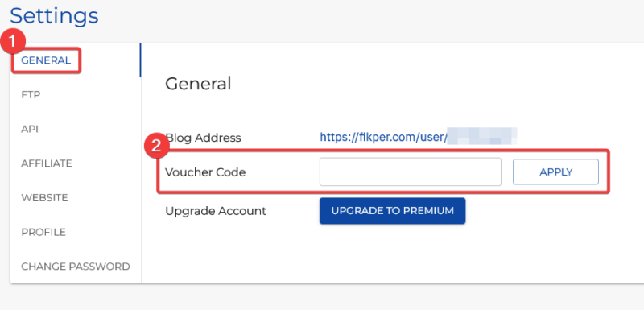
Task: Open the GENERAL settings tab
Action: [46, 60]
